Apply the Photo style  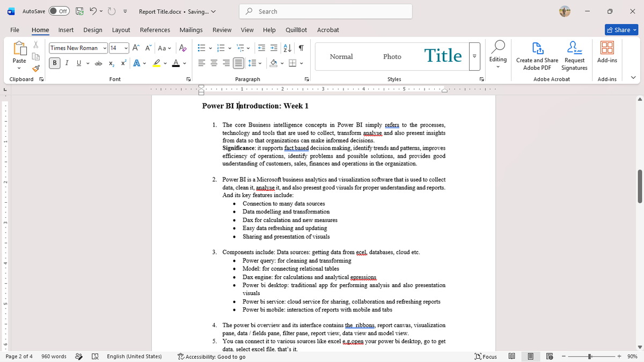pyautogui.click(x=392, y=56)
